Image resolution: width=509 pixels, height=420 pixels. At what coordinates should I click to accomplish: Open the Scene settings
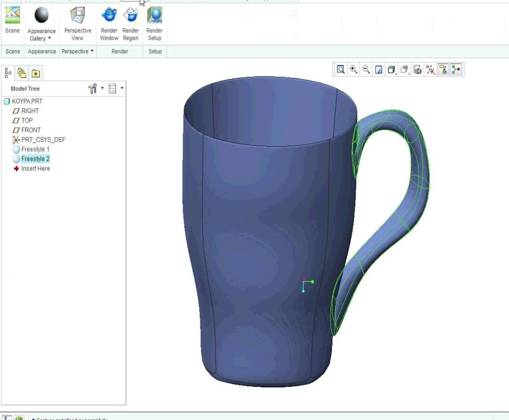(x=12, y=20)
